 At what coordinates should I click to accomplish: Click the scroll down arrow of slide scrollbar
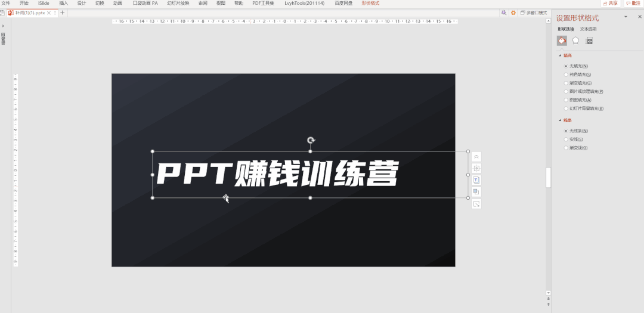click(x=549, y=293)
